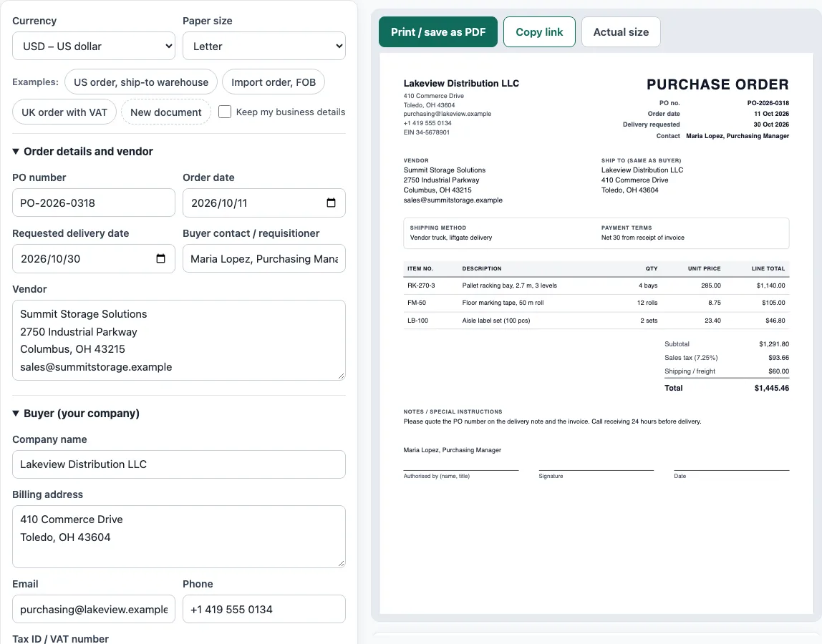Viewport: 822px width, 644px height.
Task: Start a New document
Action: click(x=165, y=112)
